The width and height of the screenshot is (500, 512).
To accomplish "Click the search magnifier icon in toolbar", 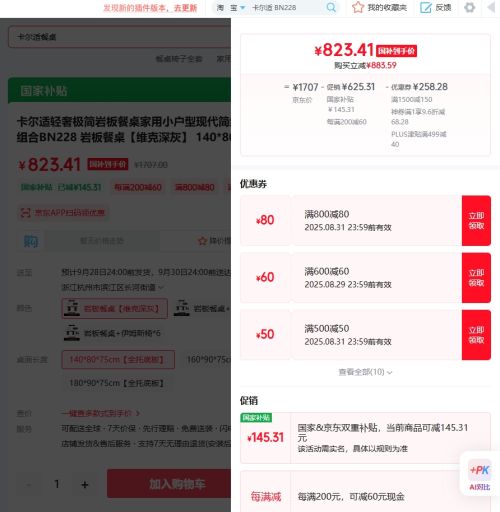I will (331, 7).
